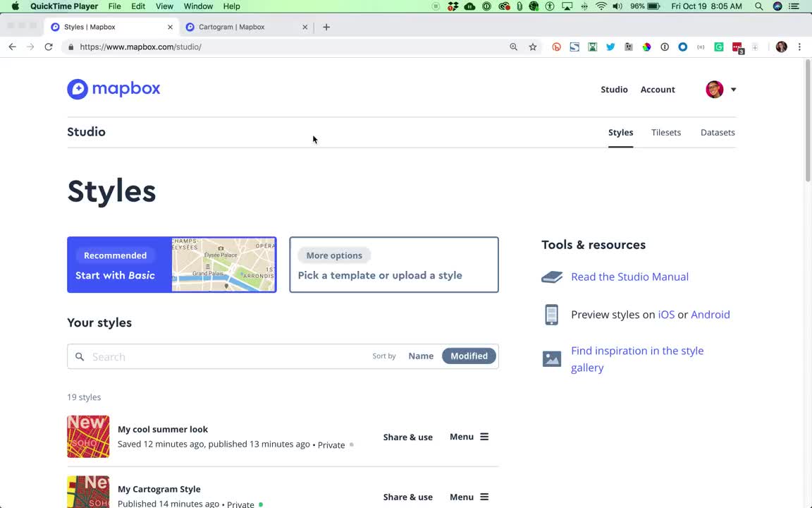Toggle sorting to Name
This screenshot has height=508, width=812.
(421, 356)
